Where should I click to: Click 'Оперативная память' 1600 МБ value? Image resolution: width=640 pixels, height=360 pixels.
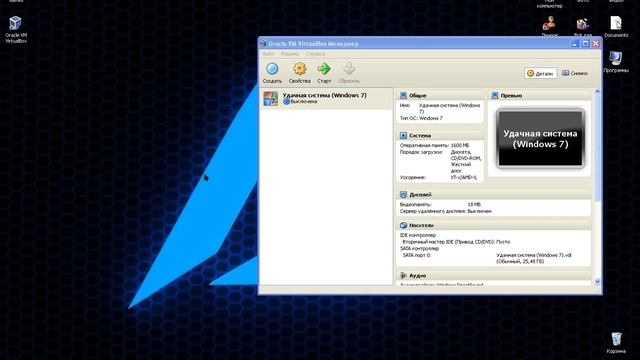coord(460,145)
